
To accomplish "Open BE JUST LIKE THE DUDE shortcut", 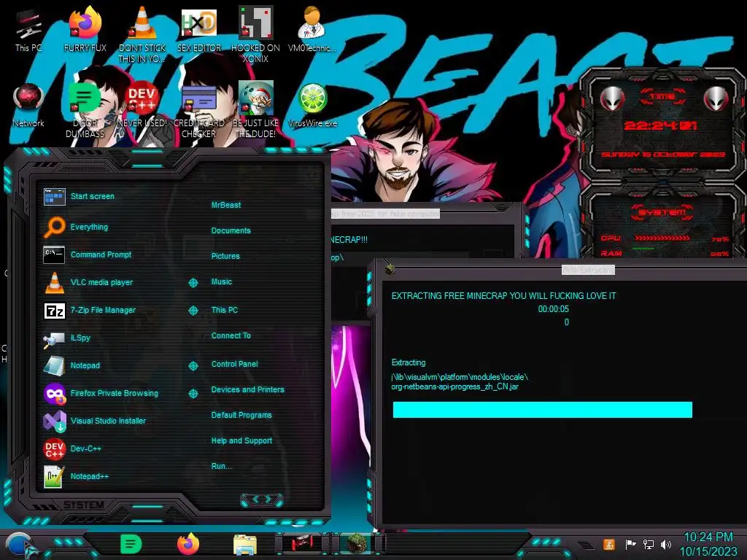I will pyautogui.click(x=256, y=111).
